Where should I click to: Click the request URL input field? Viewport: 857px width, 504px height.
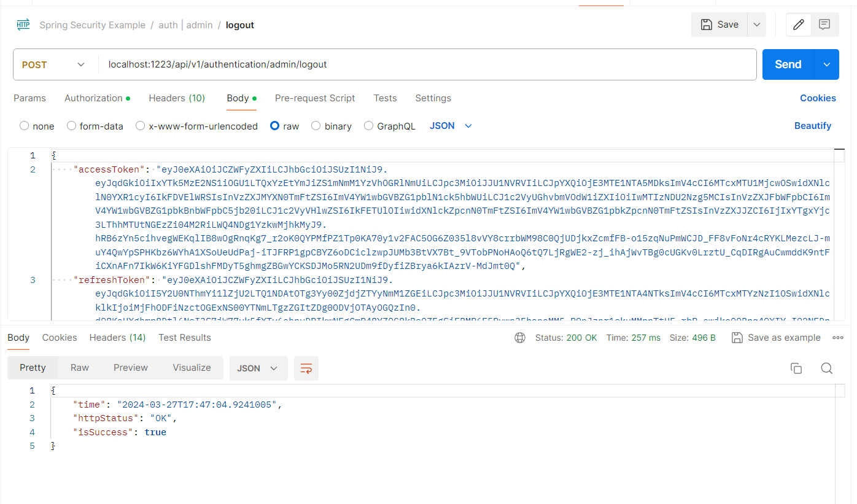(x=427, y=64)
